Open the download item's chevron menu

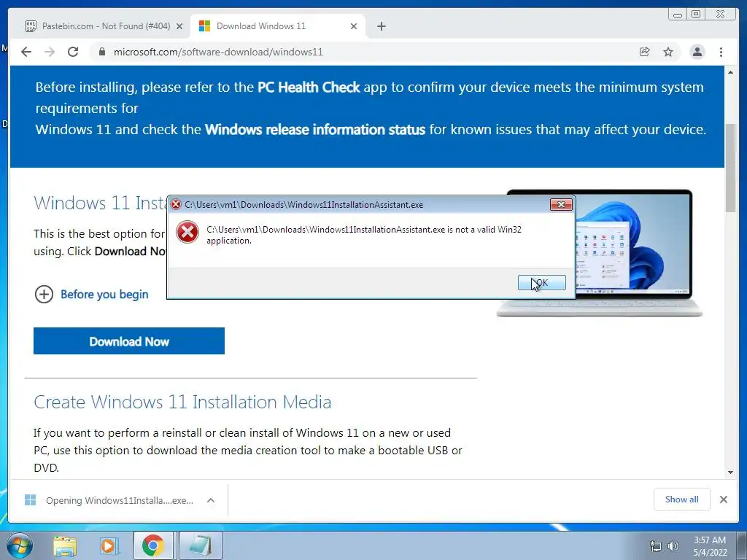click(x=211, y=500)
